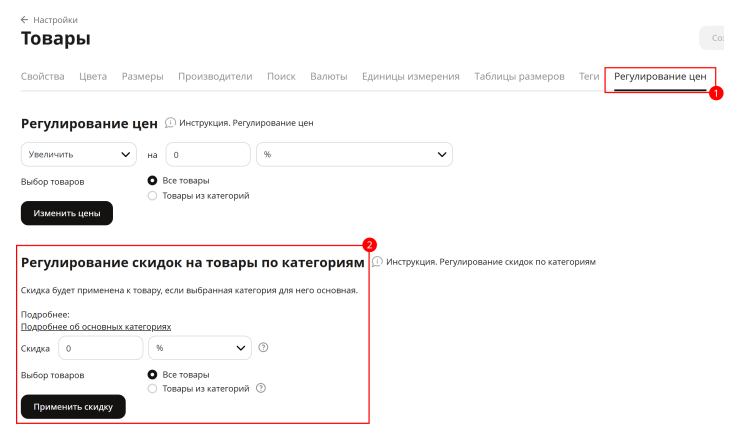Focus the Скидка value input field

101,348
